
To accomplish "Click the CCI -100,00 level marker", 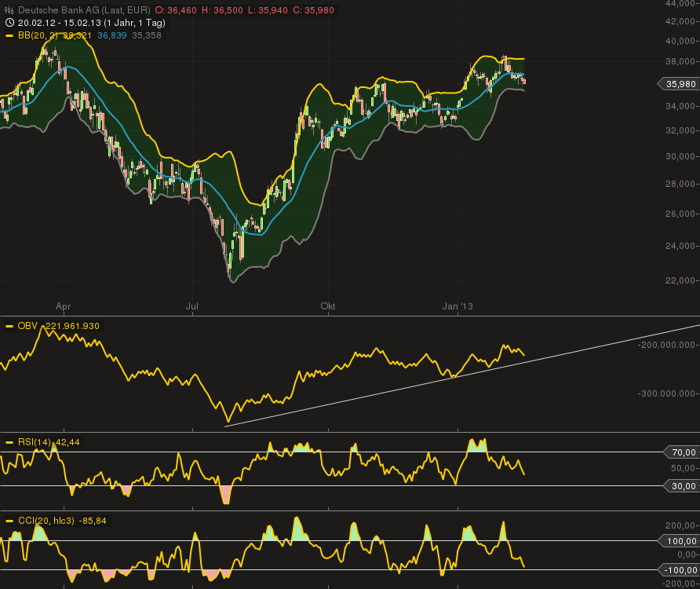I will tap(679, 570).
